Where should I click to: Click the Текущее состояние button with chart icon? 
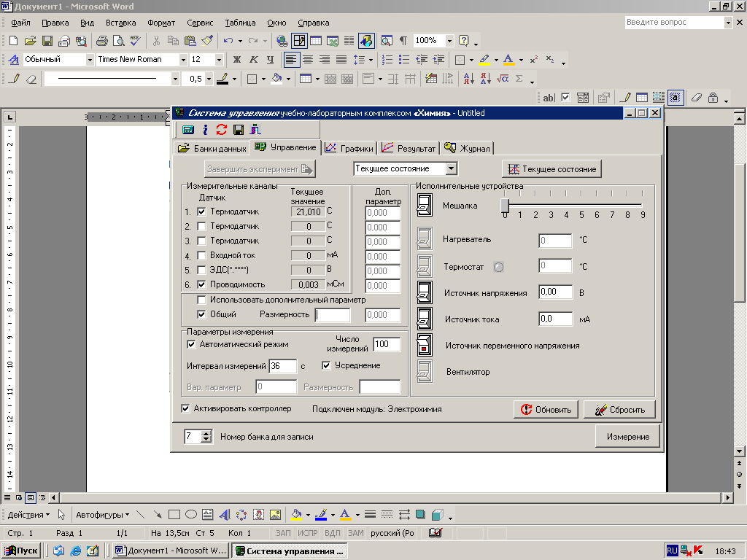click(x=551, y=169)
